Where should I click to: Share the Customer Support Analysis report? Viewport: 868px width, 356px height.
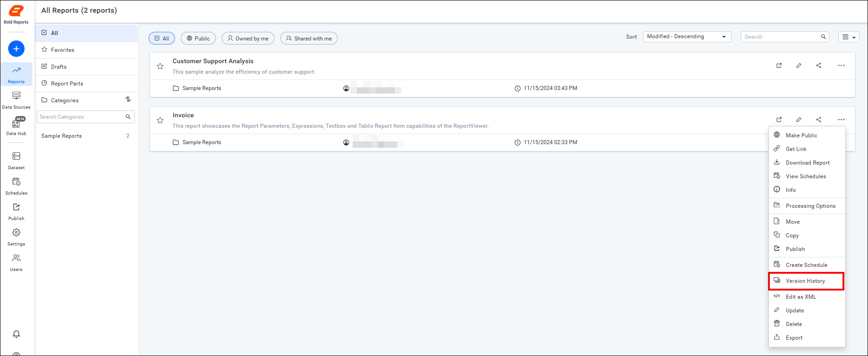click(818, 65)
